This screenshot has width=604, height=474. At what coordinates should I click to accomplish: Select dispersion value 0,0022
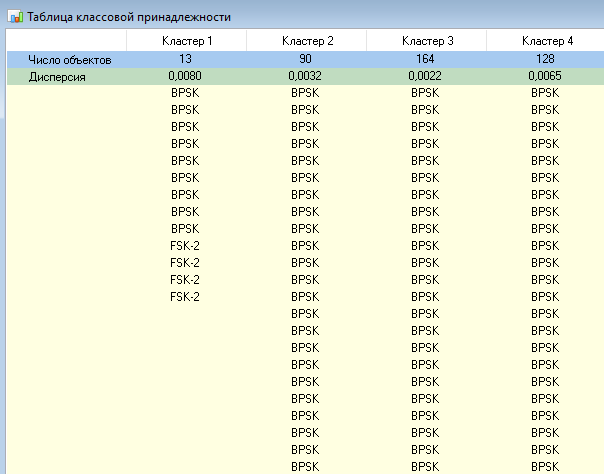[425, 76]
